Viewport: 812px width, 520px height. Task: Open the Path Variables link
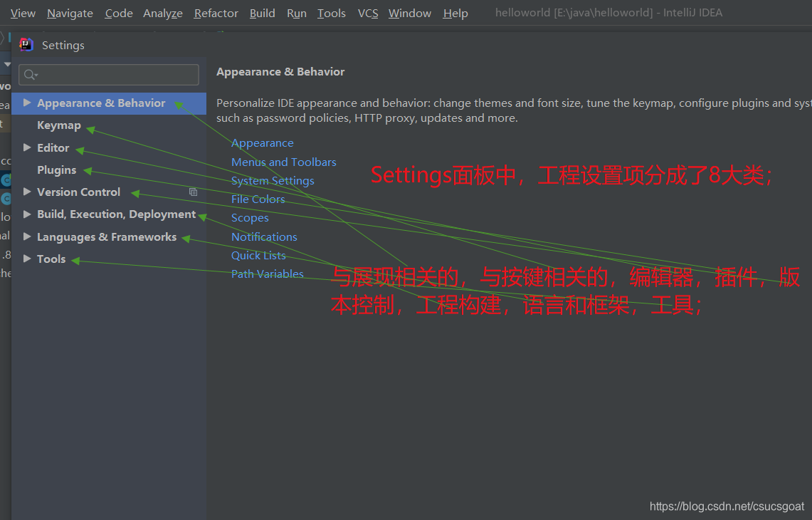point(267,274)
